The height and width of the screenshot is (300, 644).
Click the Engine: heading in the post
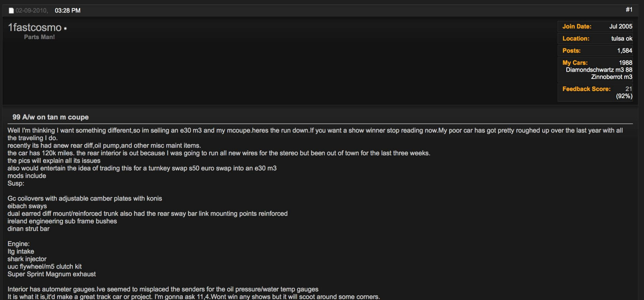[19, 244]
